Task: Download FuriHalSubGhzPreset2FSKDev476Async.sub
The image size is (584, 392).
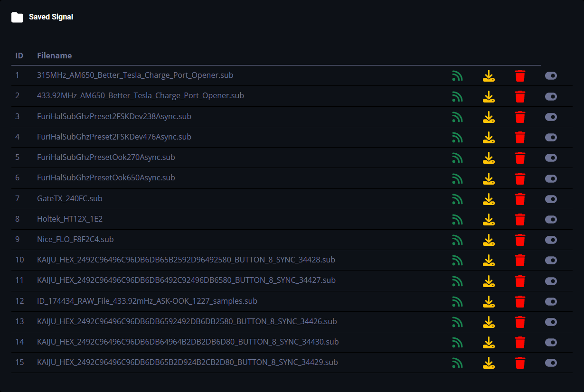Action: coord(489,137)
